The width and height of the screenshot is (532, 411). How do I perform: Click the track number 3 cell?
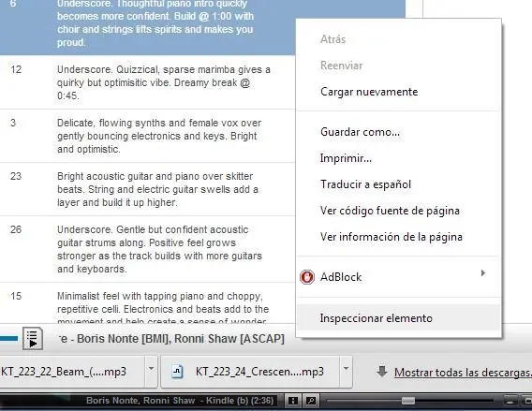pyautogui.click(x=13, y=123)
